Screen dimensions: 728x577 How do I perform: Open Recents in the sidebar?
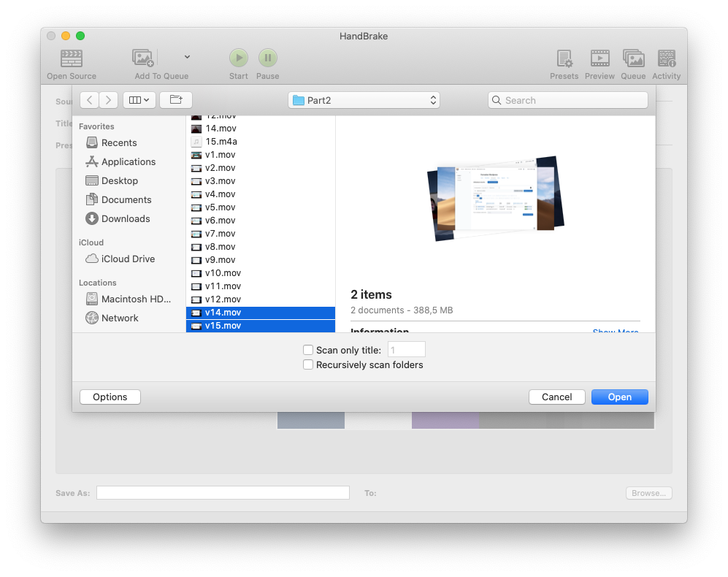pyautogui.click(x=129, y=142)
